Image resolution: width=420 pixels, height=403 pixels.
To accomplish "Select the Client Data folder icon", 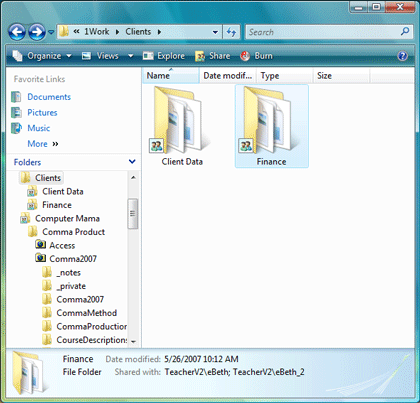I will (179, 119).
